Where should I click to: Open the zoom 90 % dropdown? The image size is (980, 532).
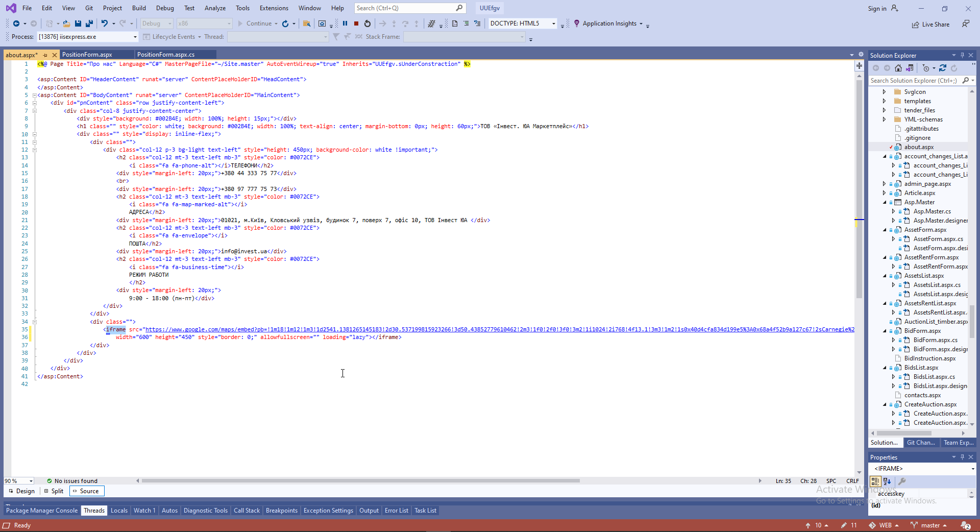tap(31, 481)
